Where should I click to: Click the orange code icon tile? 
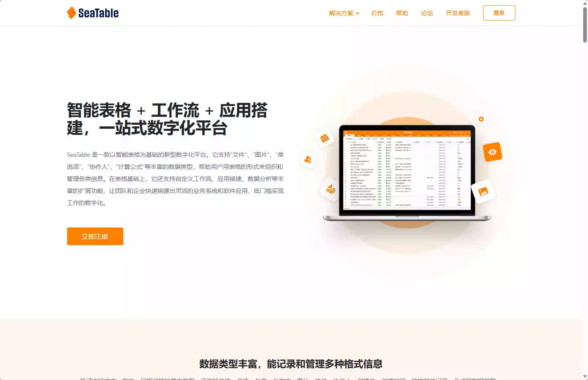pos(492,152)
